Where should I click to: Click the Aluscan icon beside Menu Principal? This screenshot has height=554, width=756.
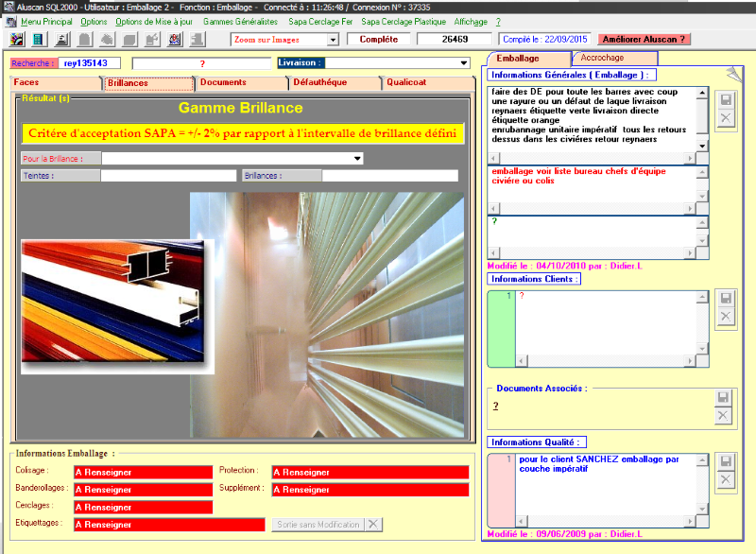pos(10,22)
